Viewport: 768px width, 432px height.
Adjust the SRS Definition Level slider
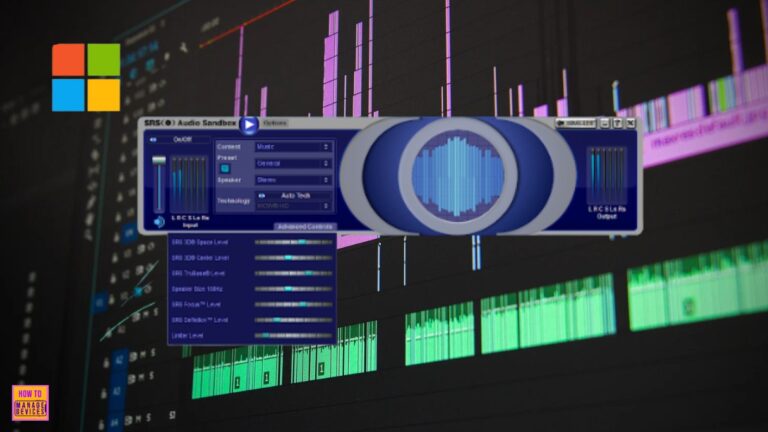(x=293, y=320)
